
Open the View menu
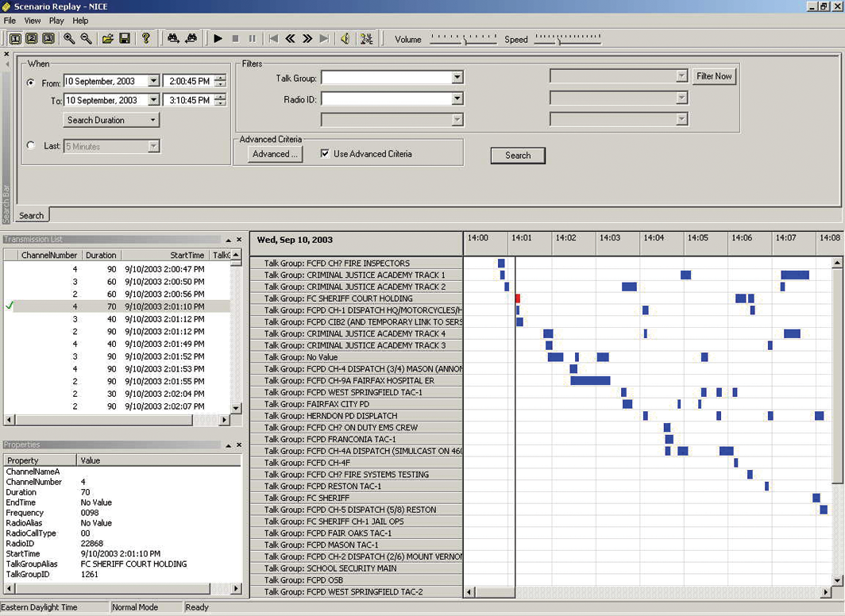33,21
